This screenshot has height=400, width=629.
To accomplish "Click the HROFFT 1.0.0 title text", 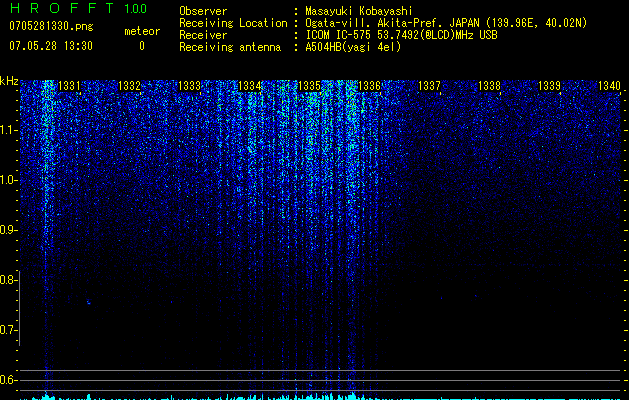I will tap(79, 8).
